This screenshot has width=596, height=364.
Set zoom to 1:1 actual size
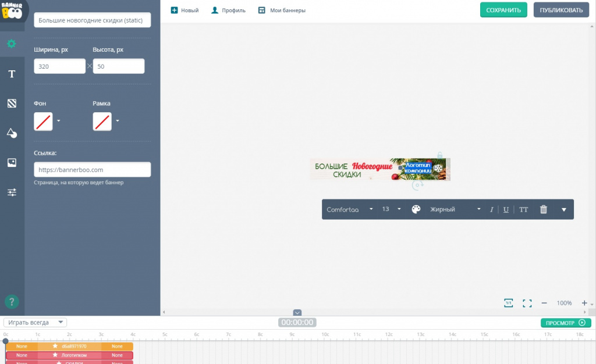coord(509,303)
